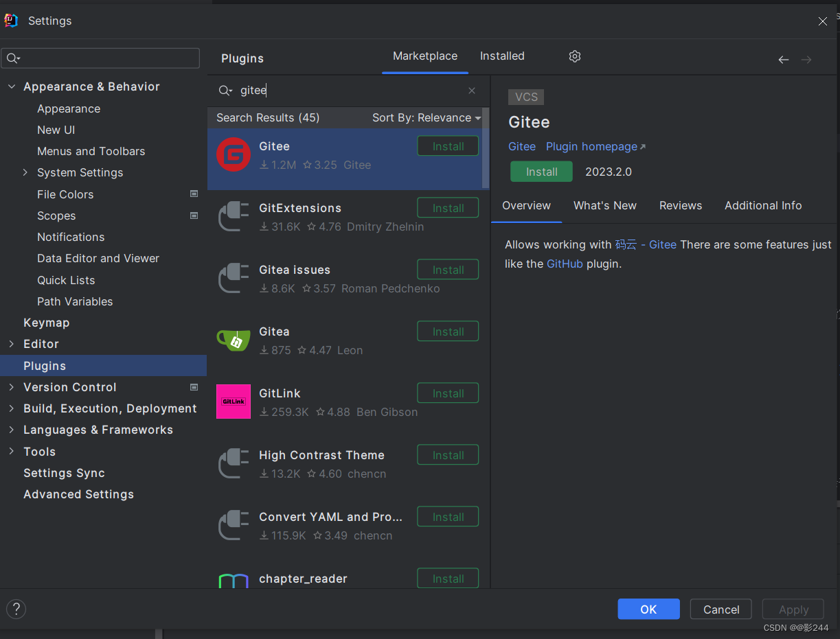840x639 pixels.
Task: Click the settings search input field
Action: point(100,58)
